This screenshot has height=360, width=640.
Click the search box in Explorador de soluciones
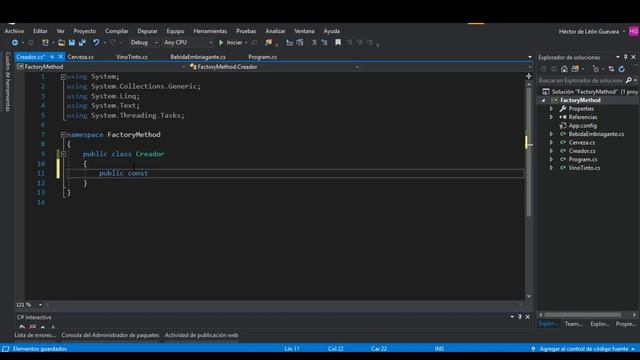point(580,80)
